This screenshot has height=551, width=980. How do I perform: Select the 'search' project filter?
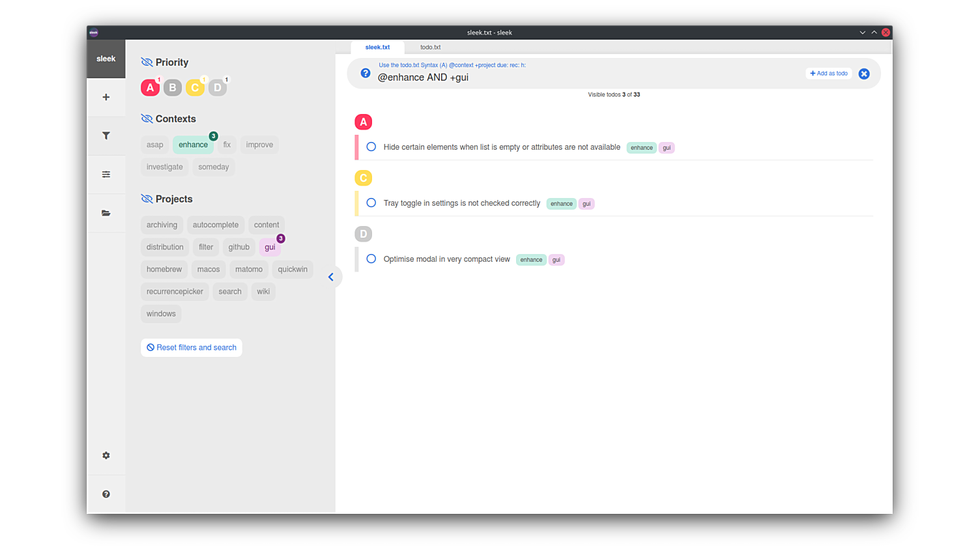[230, 291]
